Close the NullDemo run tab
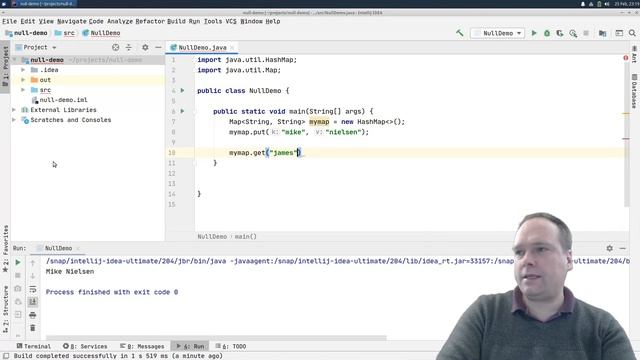The image size is (640, 360). 78,248
